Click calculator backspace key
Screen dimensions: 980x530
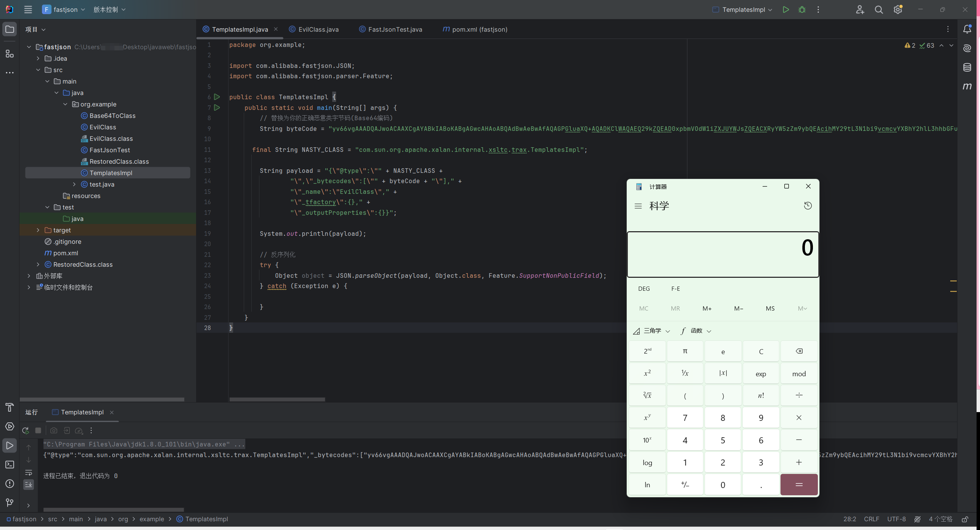click(x=799, y=351)
